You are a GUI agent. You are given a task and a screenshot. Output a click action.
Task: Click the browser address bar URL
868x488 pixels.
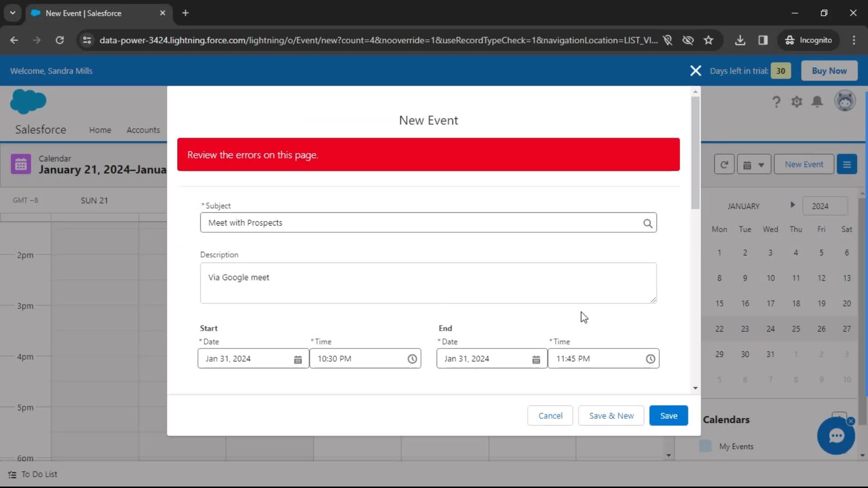point(378,40)
